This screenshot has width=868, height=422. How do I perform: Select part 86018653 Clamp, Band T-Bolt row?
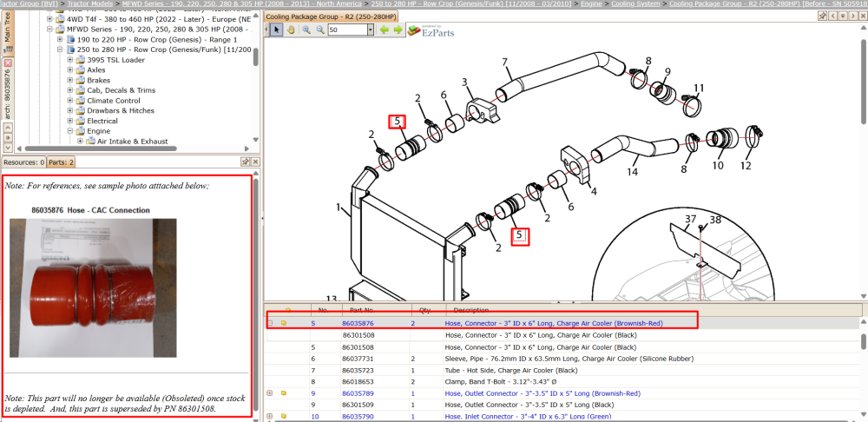[562, 381]
